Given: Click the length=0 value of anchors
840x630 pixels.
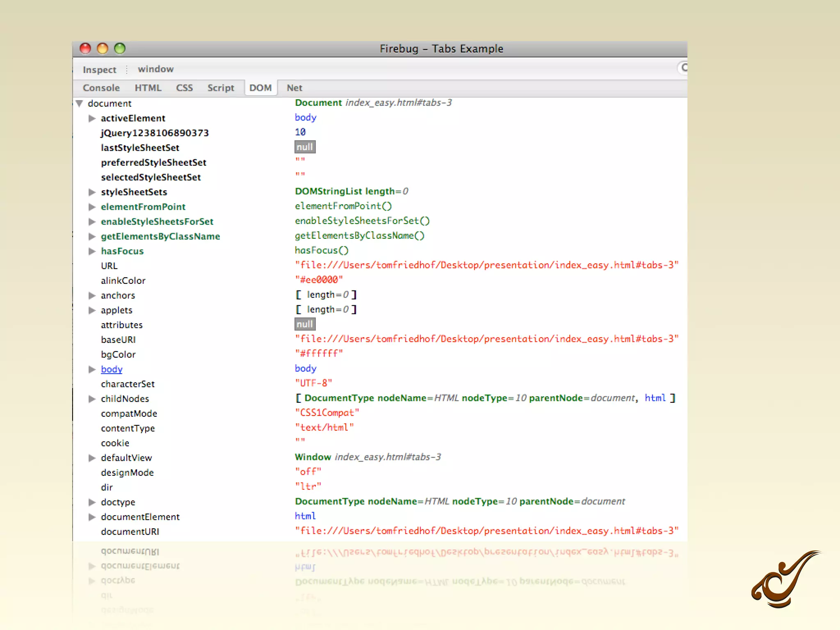Looking at the screenshot, I should (x=326, y=294).
